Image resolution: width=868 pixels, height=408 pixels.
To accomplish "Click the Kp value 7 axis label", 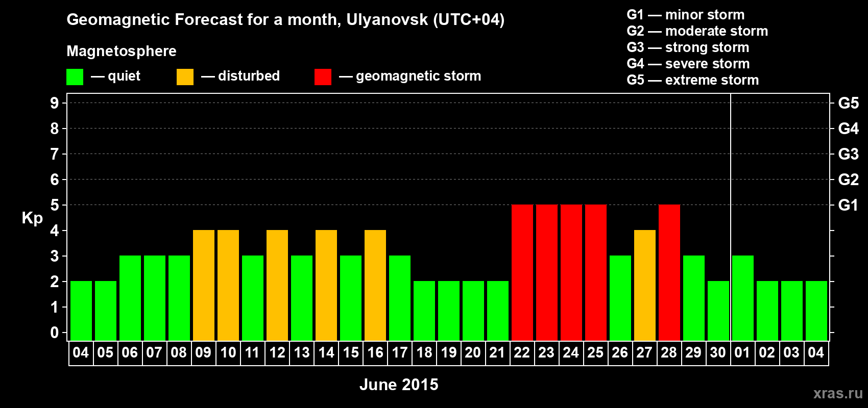I will [x=55, y=154].
